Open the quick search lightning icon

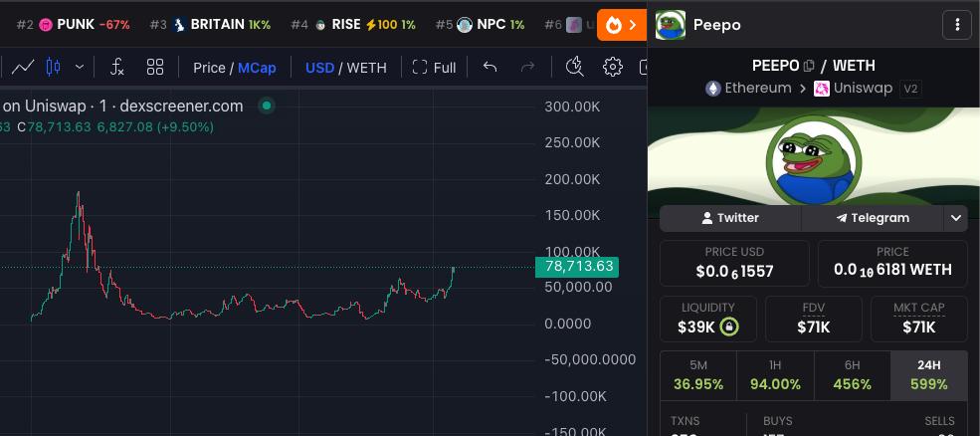click(x=574, y=67)
